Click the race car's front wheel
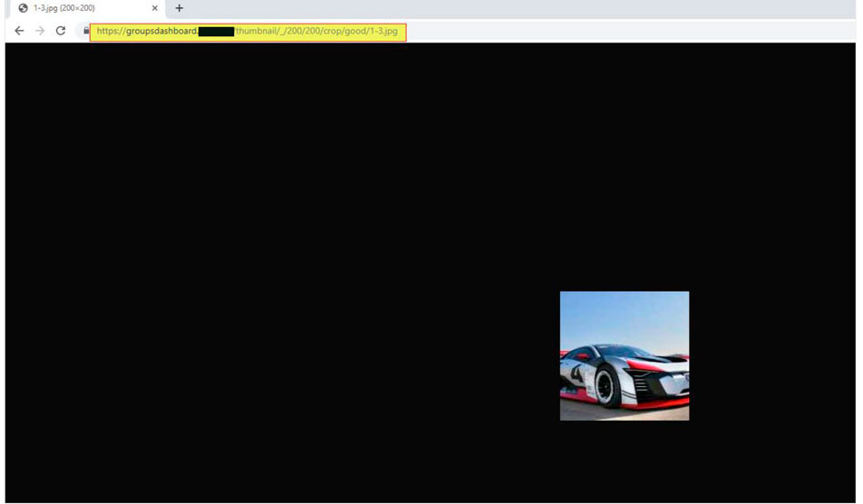 tap(606, 387)
